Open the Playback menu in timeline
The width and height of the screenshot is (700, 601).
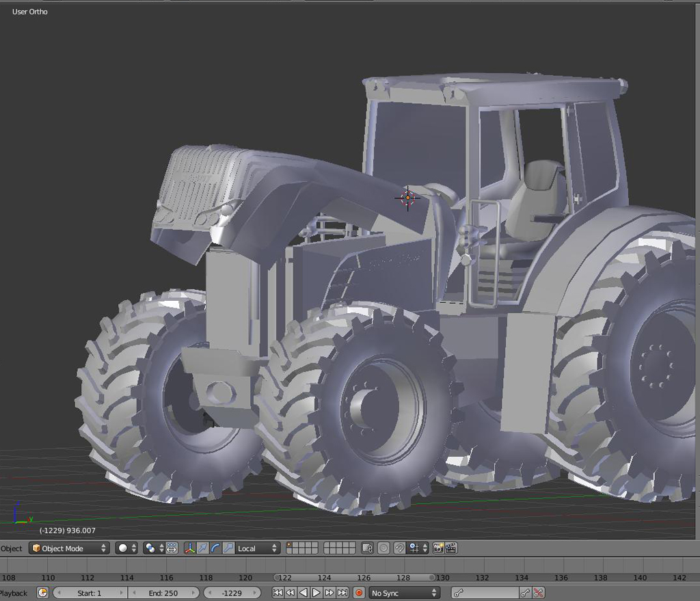tap(14, 593)
